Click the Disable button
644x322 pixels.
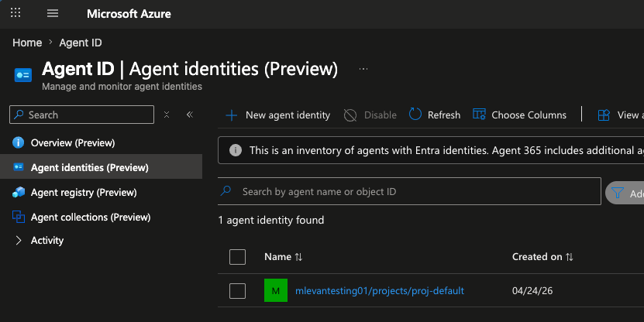tap(370, 115)
